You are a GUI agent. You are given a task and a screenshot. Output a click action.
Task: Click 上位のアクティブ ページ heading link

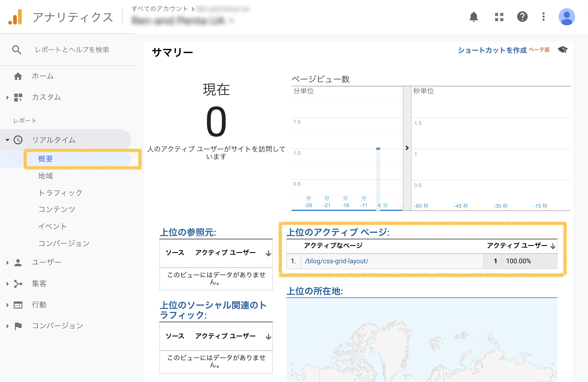[x=338, y=232]
